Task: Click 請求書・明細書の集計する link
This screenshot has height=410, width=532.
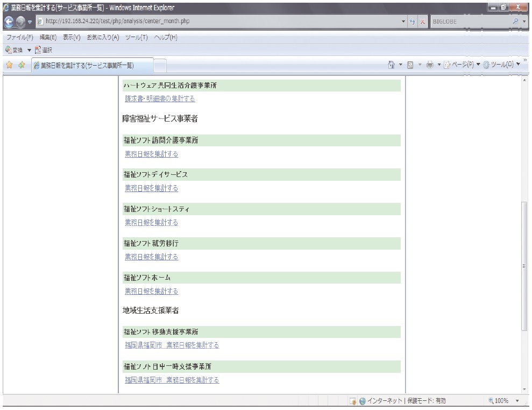Action: [x=160, y=99]
